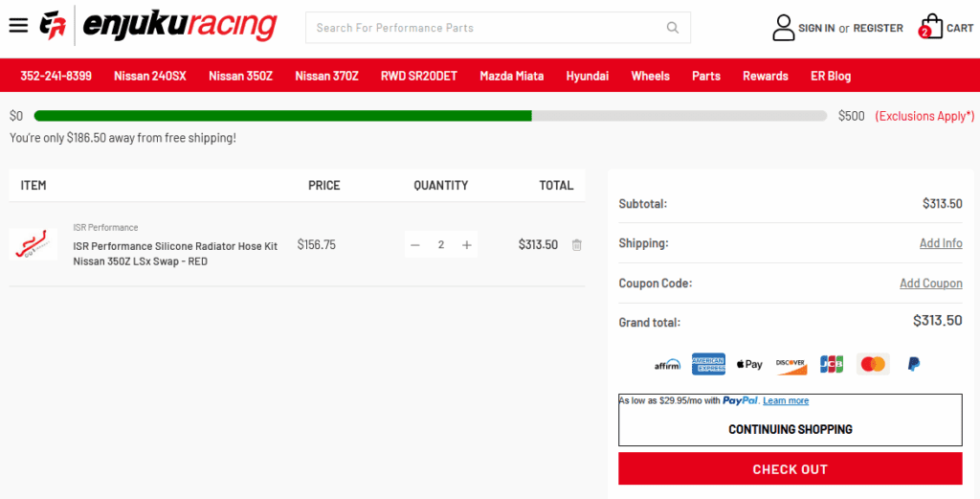
Task: Focus the Search For Performance Parts field
Action: click(498, 28)
